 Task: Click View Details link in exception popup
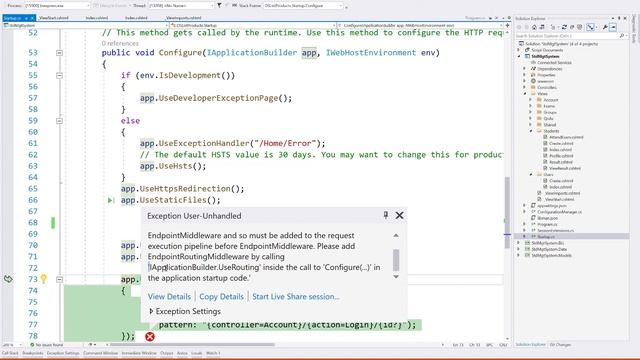(169, 297)
